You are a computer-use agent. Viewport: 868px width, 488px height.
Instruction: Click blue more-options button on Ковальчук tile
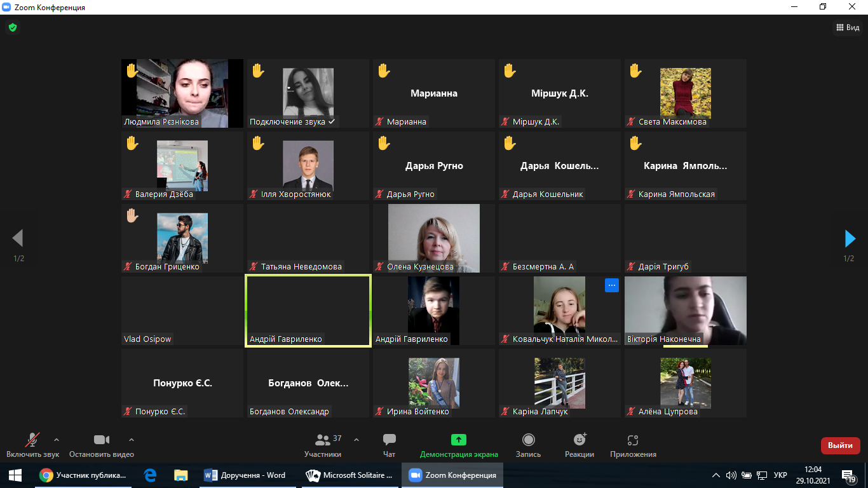coord(611,285)
